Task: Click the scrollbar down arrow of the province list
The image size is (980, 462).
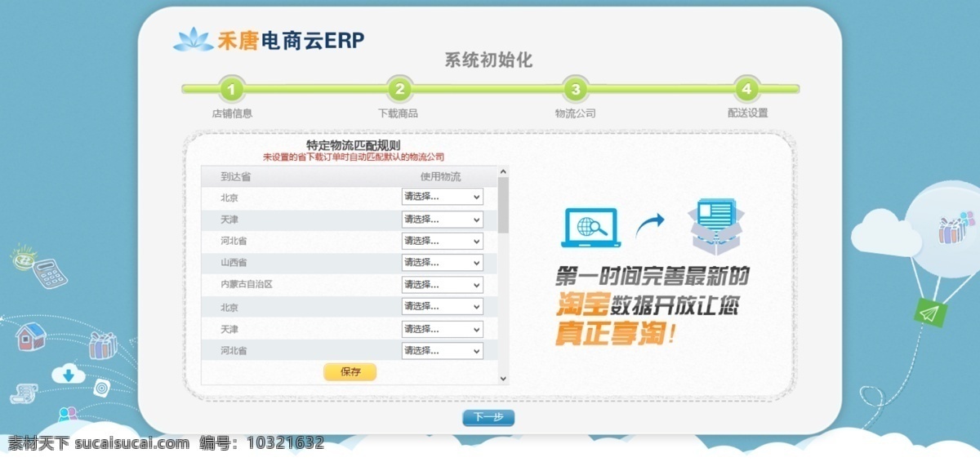Action: click(x=503, y=379)
